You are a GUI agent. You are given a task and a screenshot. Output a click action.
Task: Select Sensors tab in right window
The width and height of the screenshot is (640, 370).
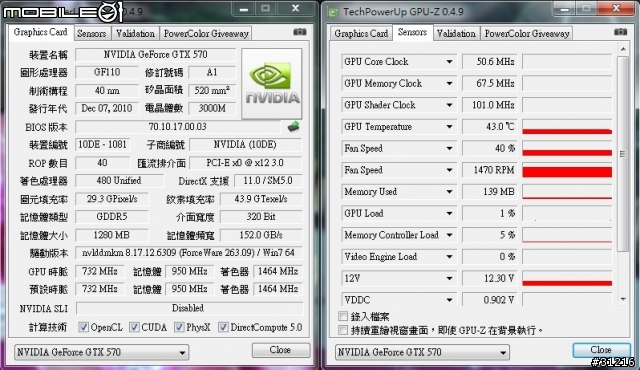(412, 32)
